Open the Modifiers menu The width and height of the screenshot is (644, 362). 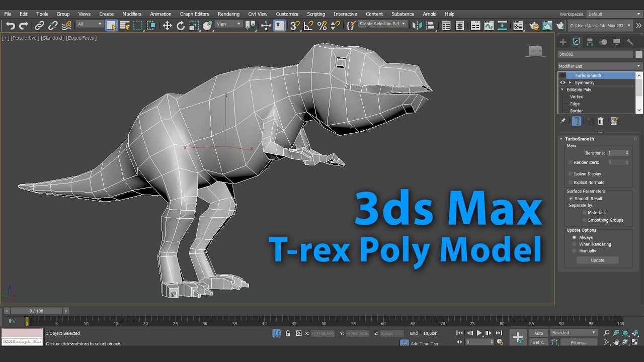pyautogui.click(x=132, y=14)
